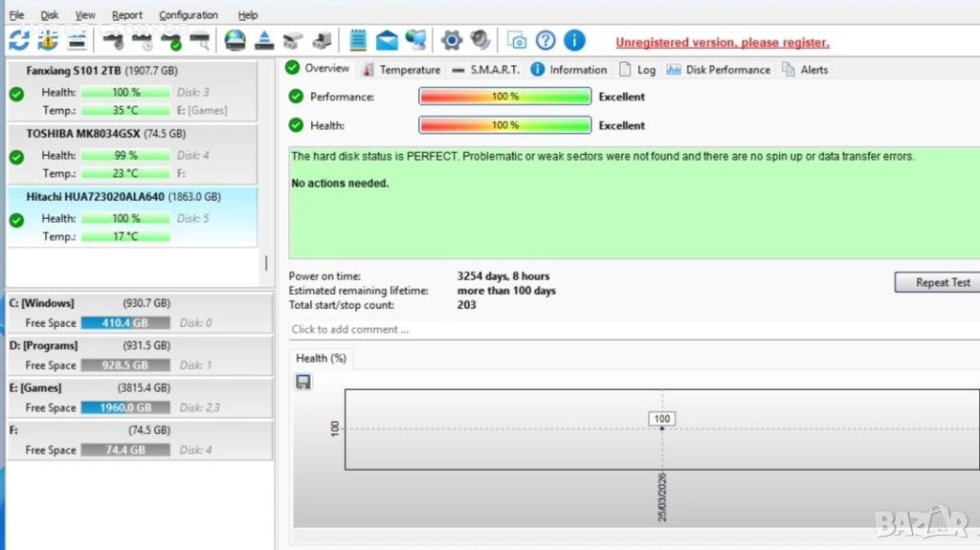Open the Configuration menu

click(x=189, y=15)
